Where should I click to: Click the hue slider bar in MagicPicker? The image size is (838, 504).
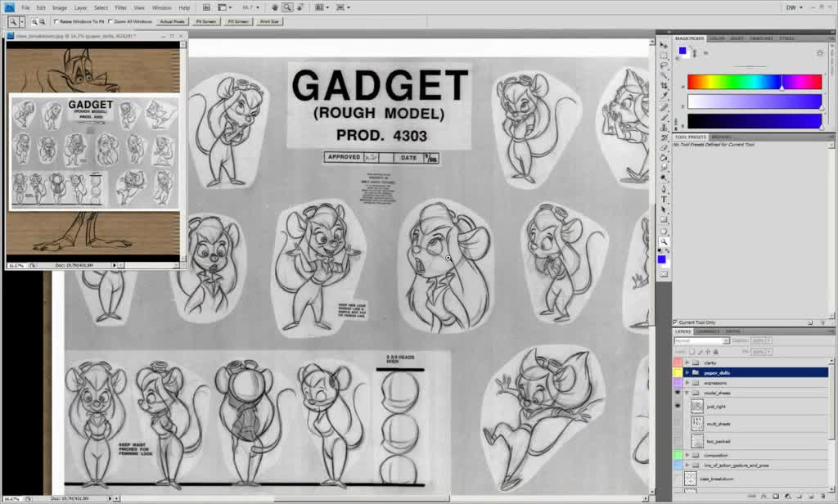pyautogui.click(x=754, y=82)
